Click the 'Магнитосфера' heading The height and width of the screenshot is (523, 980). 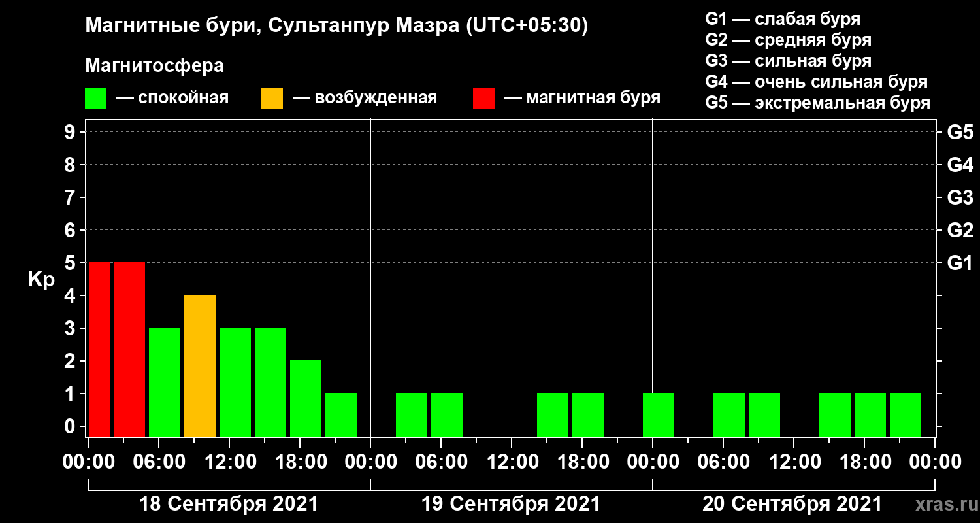point(154,66)
